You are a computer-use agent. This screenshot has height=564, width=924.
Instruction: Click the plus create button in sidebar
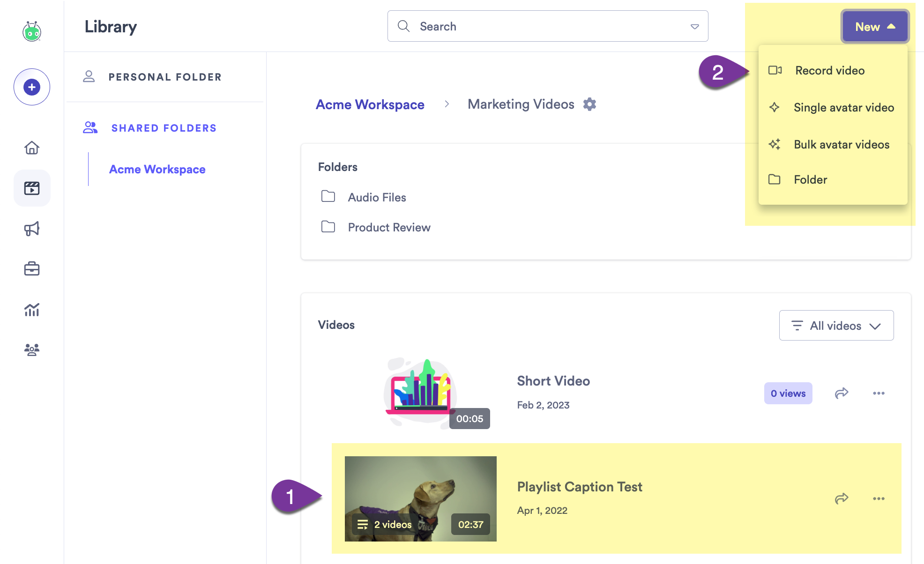pos(32,87)
